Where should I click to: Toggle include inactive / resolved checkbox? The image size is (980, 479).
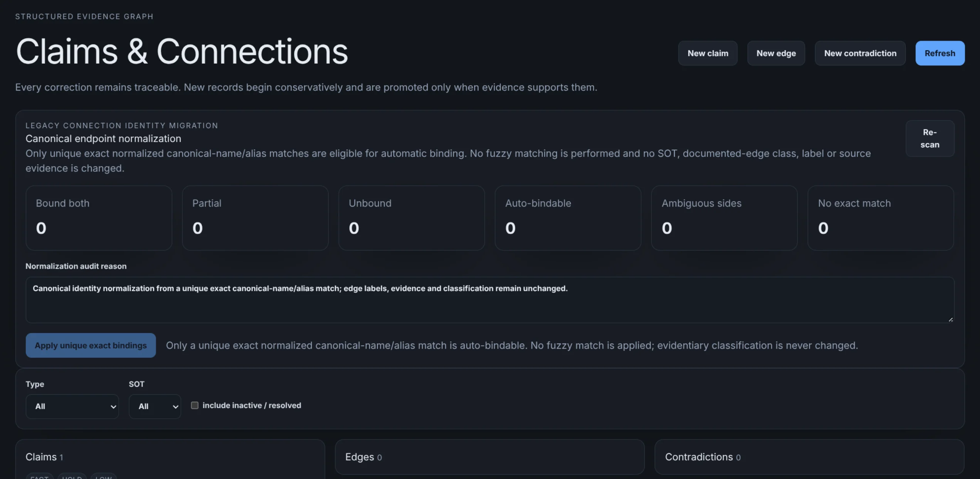[x=194, y=405]
